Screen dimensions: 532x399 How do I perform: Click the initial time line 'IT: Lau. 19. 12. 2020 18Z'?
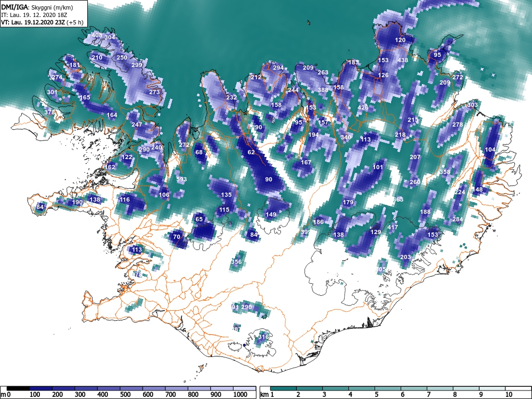coord(34,15)
